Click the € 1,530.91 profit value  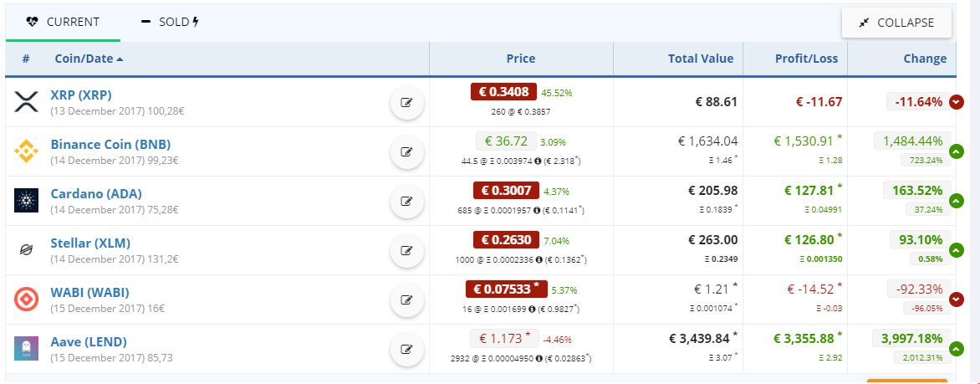pyautogui.click(x=804, y=141)
